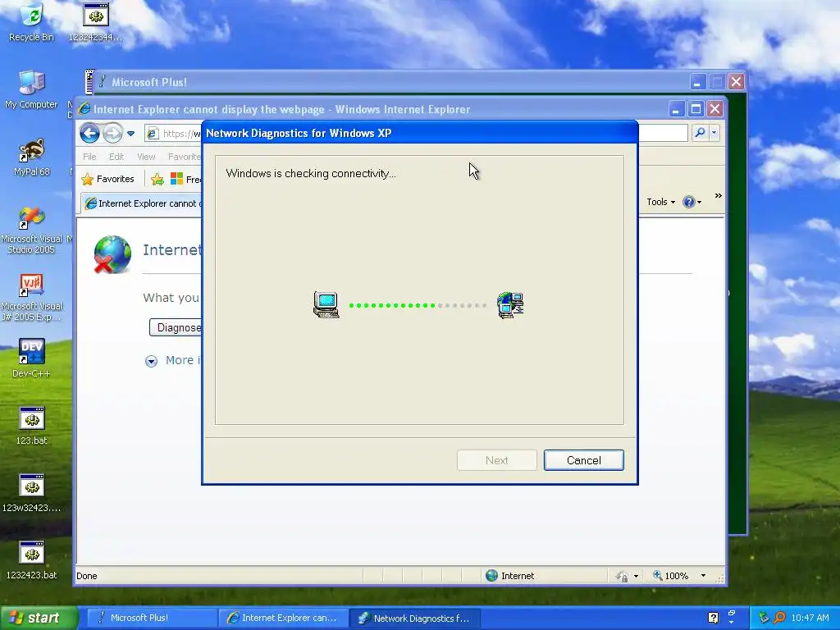This screenshot has width=840, height=630.
Task: Cancel the Network Diagnostics check
Action: click(583, 460)
